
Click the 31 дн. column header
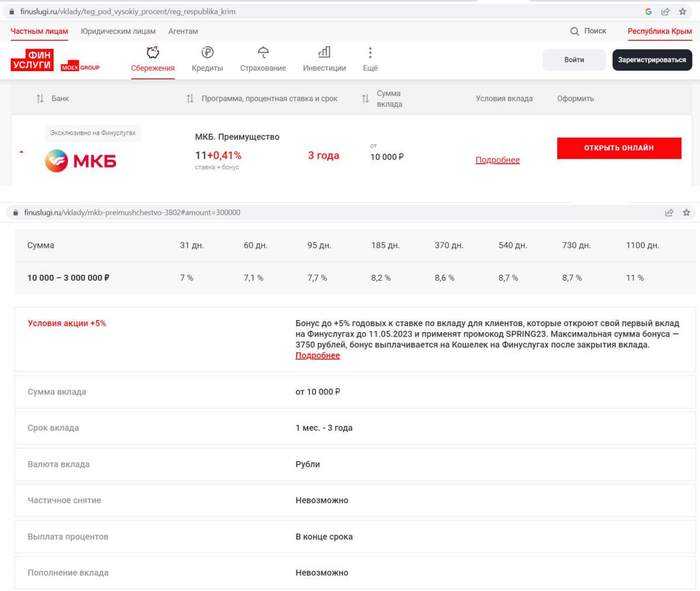(192, 245)
